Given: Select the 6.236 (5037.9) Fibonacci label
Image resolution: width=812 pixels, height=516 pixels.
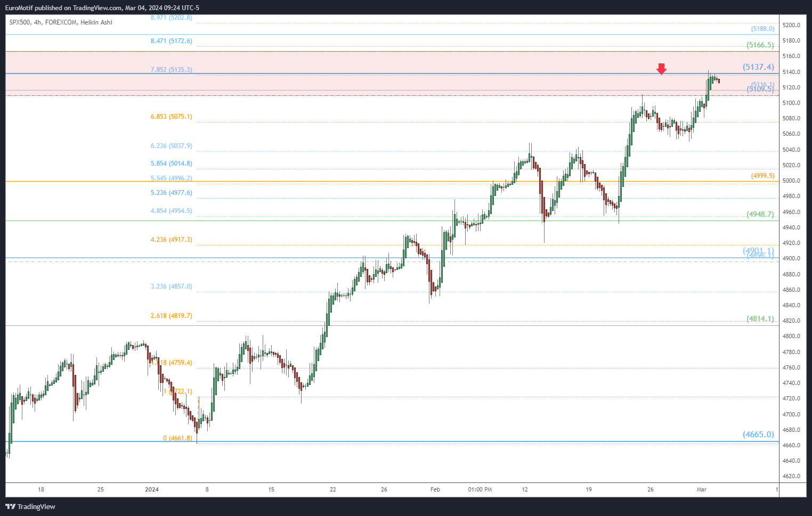Looking at the screenshot, I should (x=171, y=146).
